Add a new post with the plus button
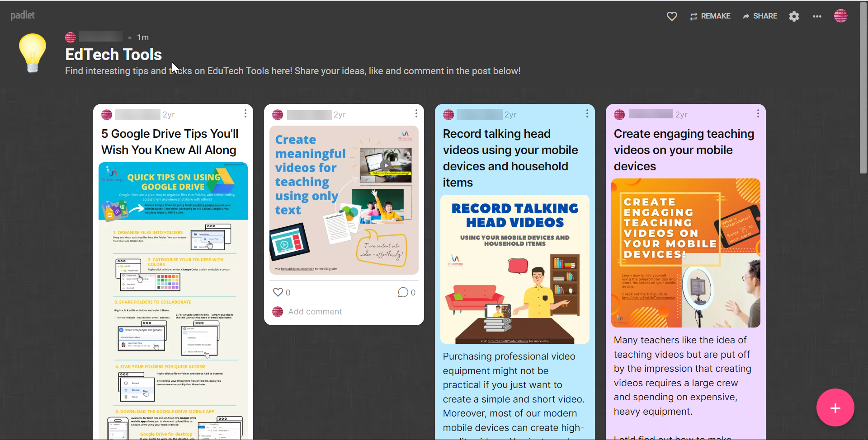The height and width of the screenshot is (440, 868). click(x=835, y=408)
